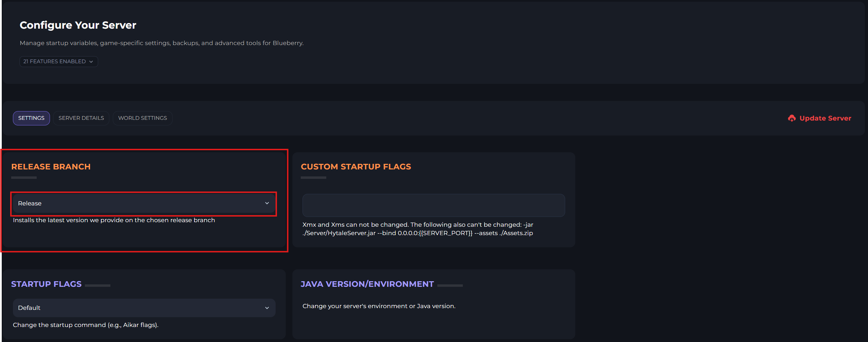Viewport: 868px width, 342px height.
Task: Click the Java Version/Environment heading
Action: point(367,284)
